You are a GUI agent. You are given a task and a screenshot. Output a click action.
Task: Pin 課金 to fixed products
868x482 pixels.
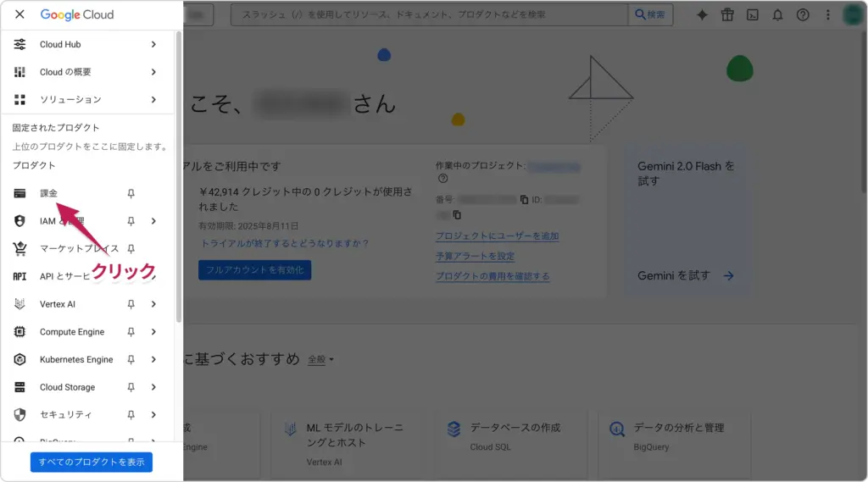131,194
